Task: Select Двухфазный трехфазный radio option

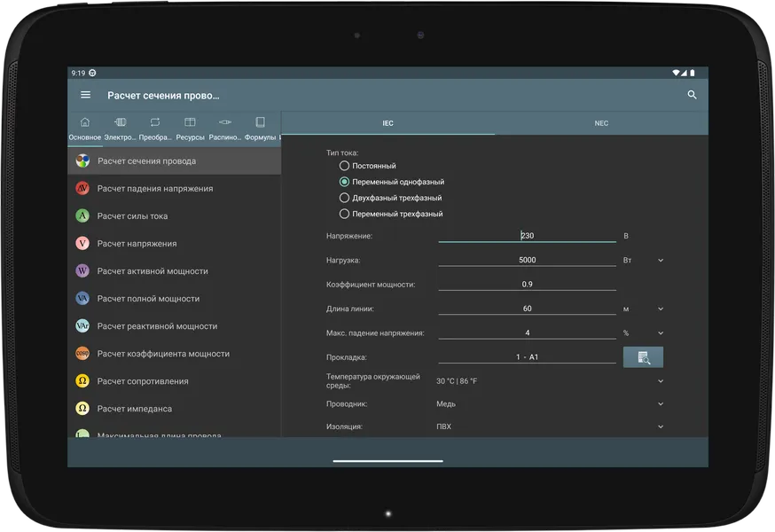Action: pos(390,198)
